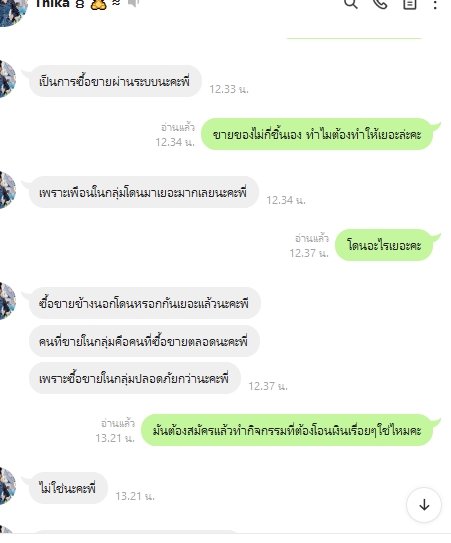Select the เป็นการซื้อขายผ่านระบบนะคะพี่ message bubble

coord(115,81)
